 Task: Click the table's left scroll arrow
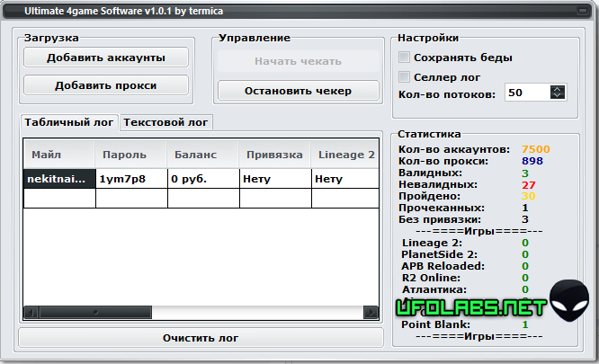[x=31, y=313]
